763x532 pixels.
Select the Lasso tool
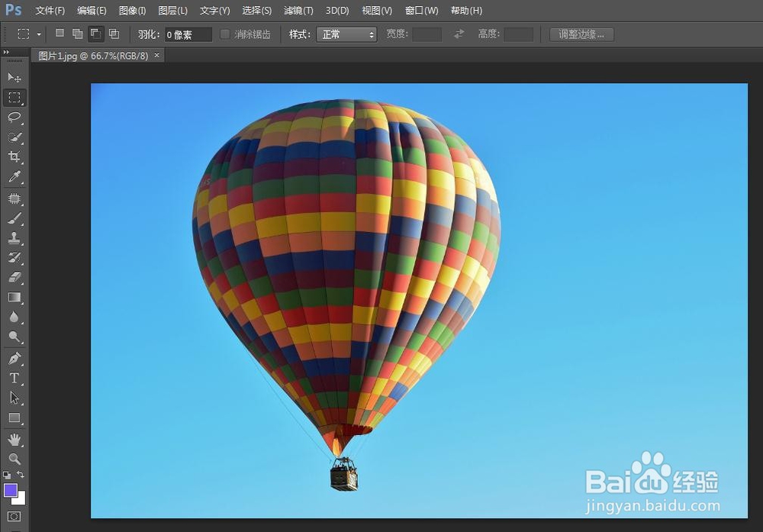pos(14,118)
